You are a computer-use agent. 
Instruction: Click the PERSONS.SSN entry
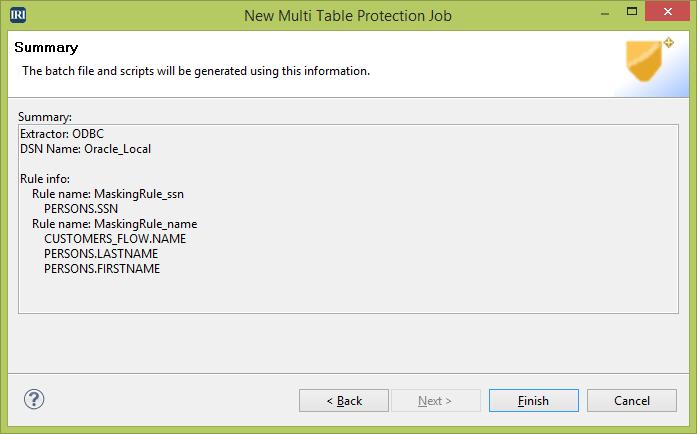click(81, 209)
